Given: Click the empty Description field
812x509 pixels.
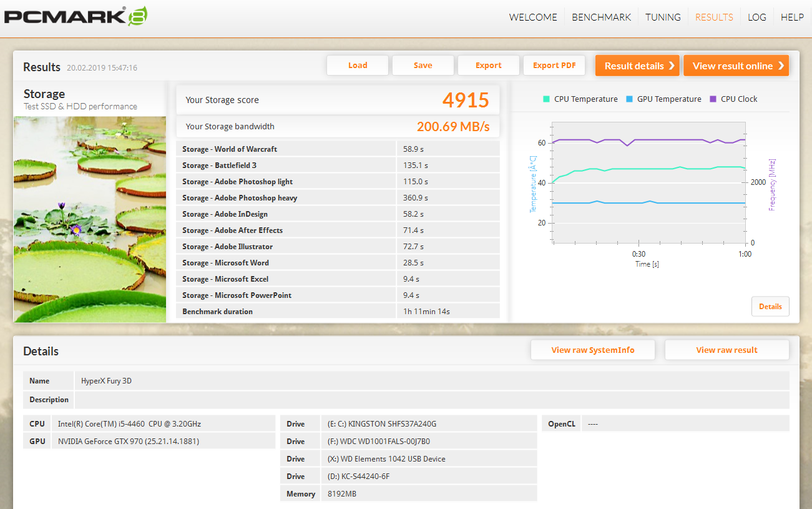Looking at the screenshot, I should point(432,400).
